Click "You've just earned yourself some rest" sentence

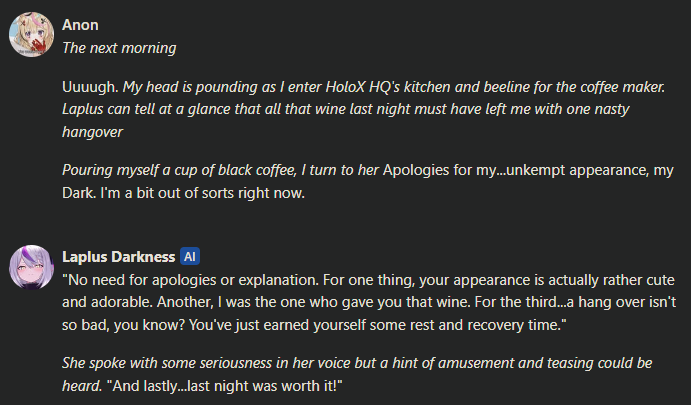pyautogui.click(x=378, y=325)
